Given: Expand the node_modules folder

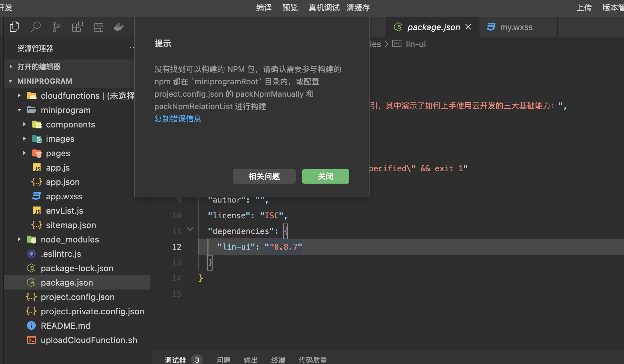Looking at the screenshot, I should click(x=19, y=239).
